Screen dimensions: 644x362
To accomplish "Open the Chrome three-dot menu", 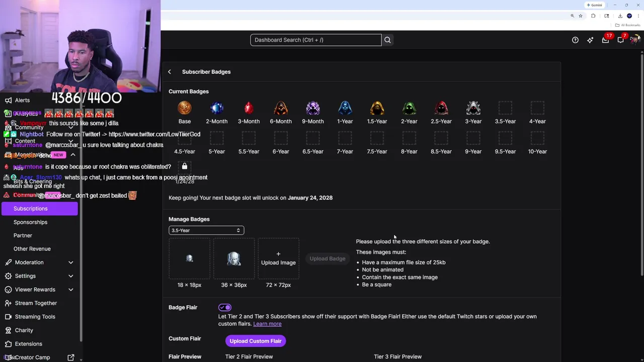I will point(638,16).
